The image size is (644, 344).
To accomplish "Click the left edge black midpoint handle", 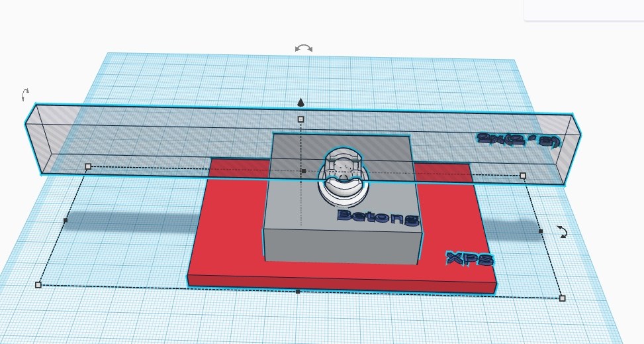I will [66, 220].
